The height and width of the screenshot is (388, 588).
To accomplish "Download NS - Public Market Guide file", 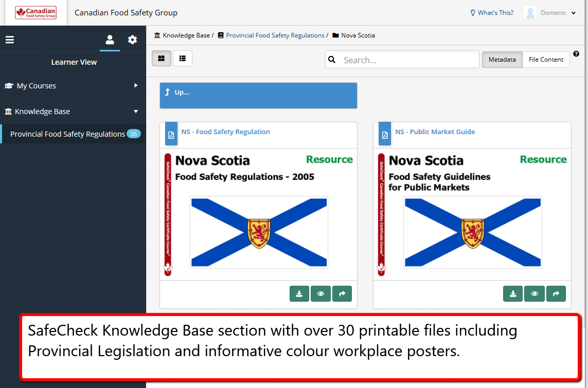I will [x=513, y=293].
